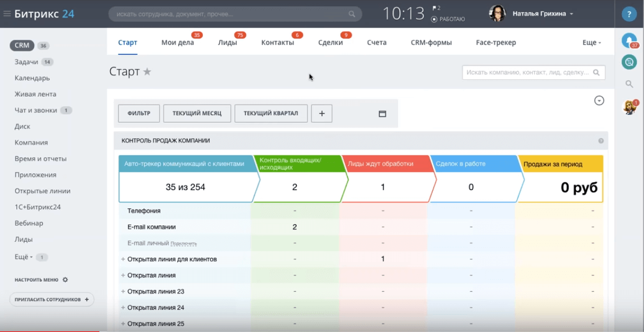Switch to the Сделки tab
This screenshot has height=332, width=644.
click(330, 42)
